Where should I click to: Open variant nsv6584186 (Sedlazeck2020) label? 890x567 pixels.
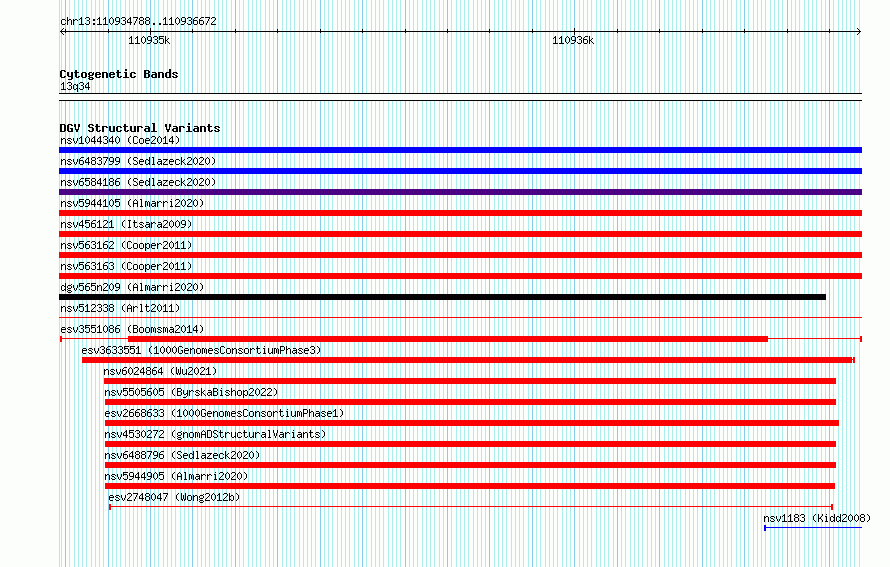click(138, 182)
